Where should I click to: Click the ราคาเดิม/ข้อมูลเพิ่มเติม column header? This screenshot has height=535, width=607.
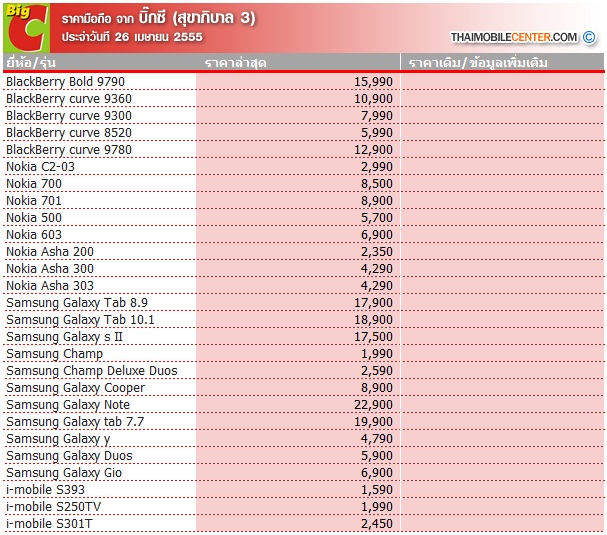(478, 63)
